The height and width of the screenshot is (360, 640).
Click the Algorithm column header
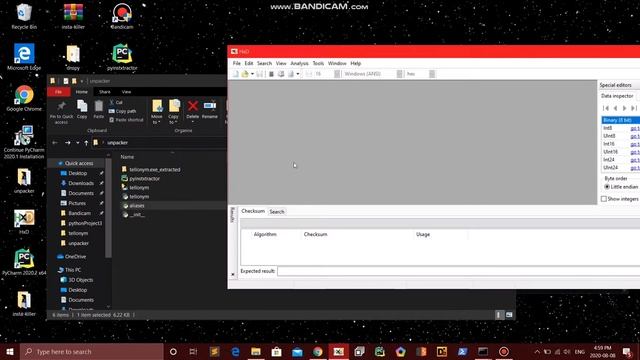point(265,234)
